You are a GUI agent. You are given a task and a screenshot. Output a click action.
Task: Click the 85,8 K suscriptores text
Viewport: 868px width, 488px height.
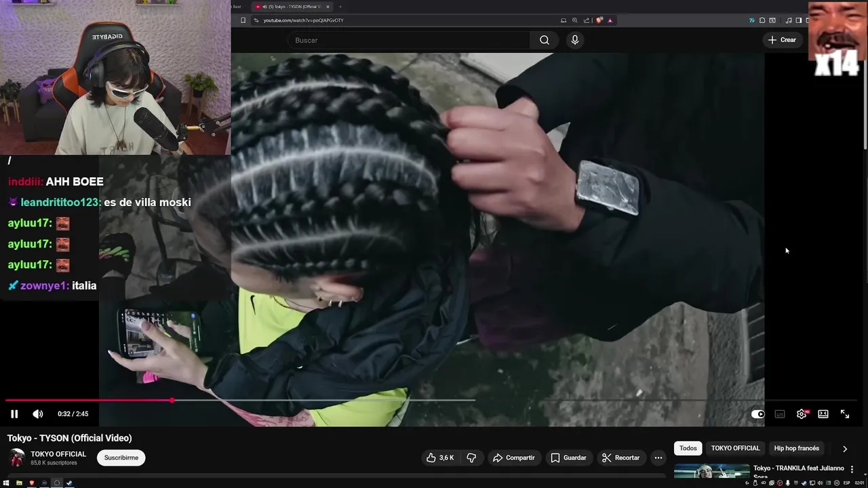(x=54, y=464)
